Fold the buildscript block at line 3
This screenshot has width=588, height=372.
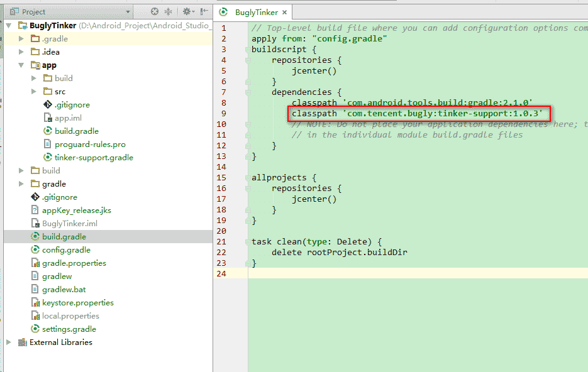click(x=248, y=50)
